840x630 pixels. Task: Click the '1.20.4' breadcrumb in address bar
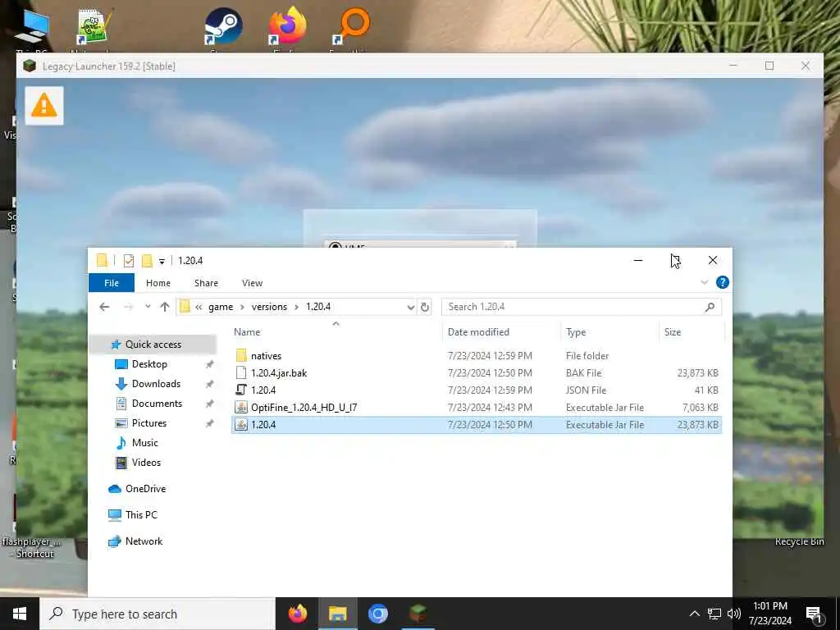318,307
